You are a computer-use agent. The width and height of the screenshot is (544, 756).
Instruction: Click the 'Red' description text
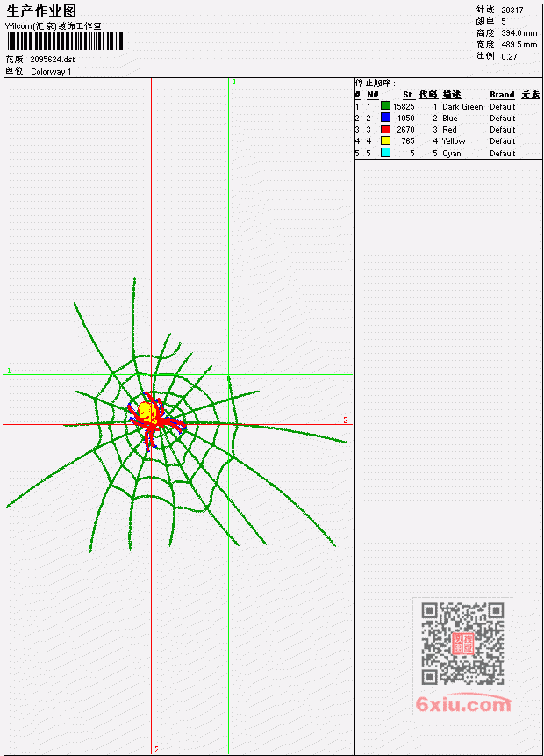pyautogui.click(x=449, y=130)
